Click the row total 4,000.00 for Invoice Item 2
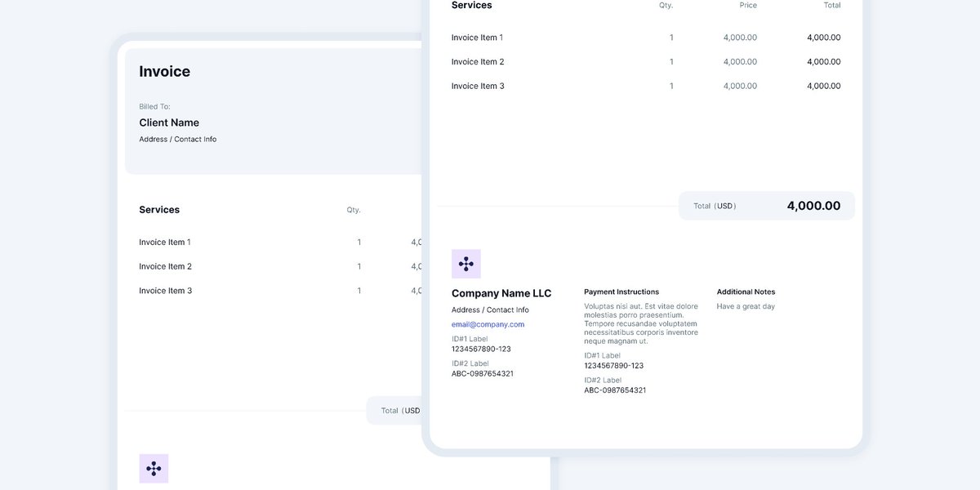Image resolution: width=980 pixels, height=490 pixels. pyautogui.click(x=823, y=62)
